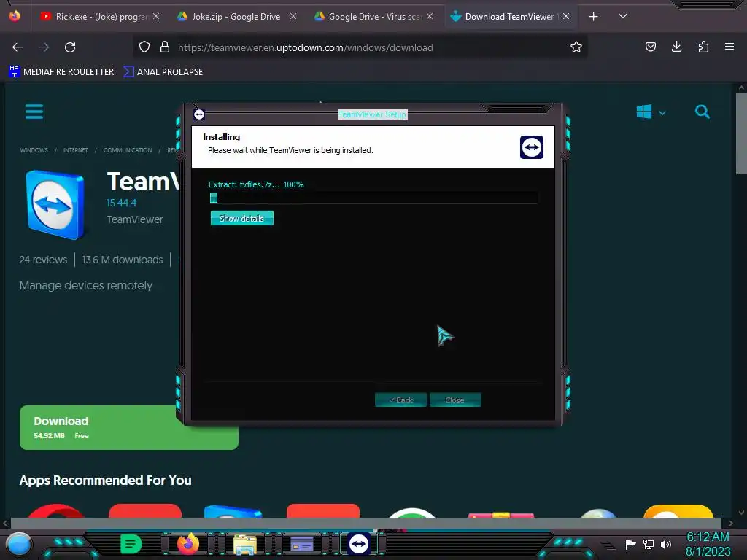Screen dimensions: 747x560
Task: Open ANAL PROLAPSE bookmark
Action: point(163,72)
